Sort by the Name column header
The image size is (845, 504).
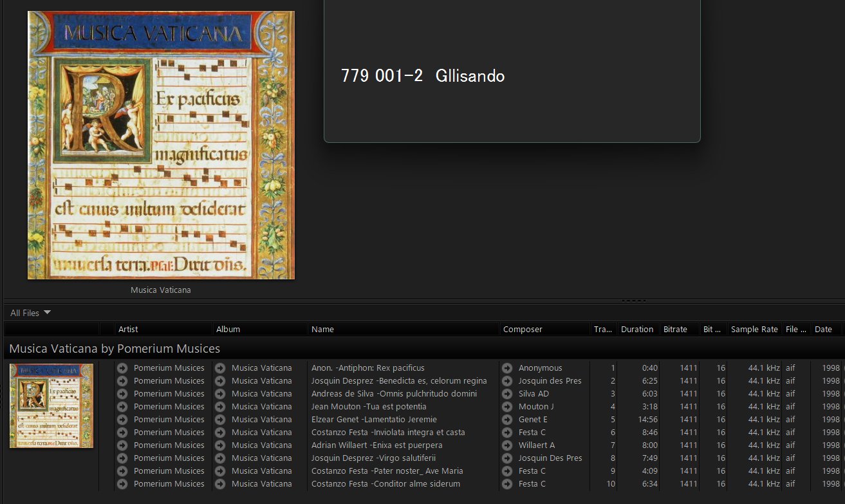pos(404,329)
